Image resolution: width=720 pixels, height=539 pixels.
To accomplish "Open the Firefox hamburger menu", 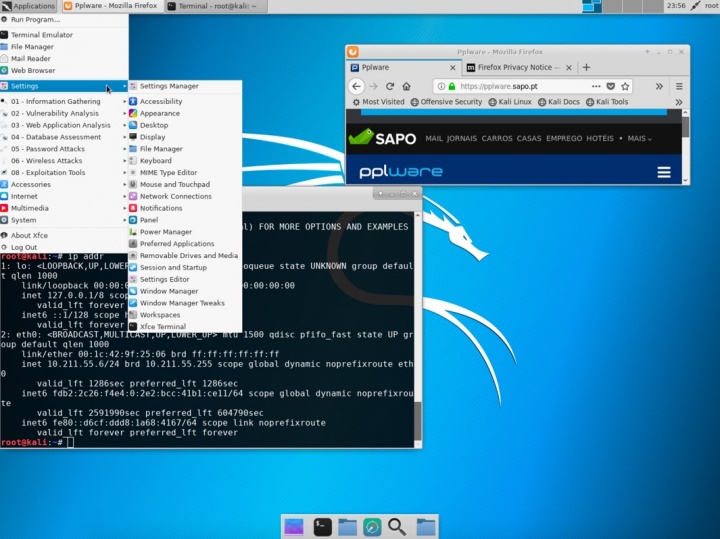I will coord(677,86).
